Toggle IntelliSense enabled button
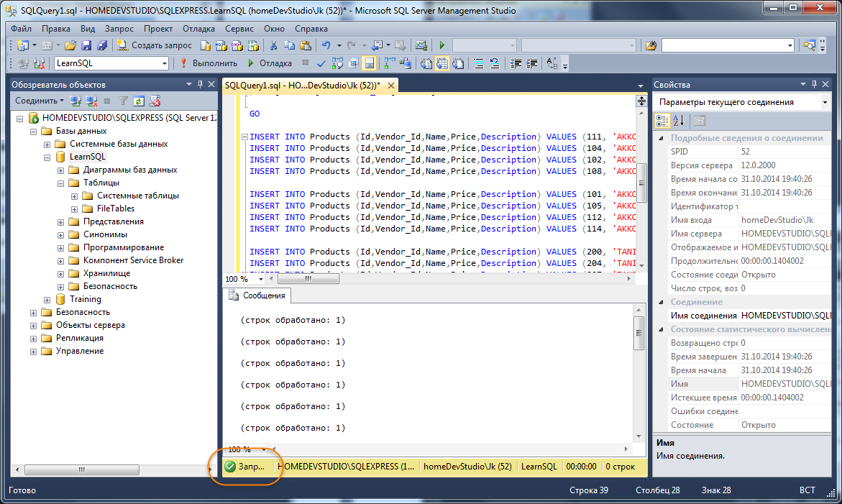Viewport: 842px width, 504px height. (x=370, y=63)
